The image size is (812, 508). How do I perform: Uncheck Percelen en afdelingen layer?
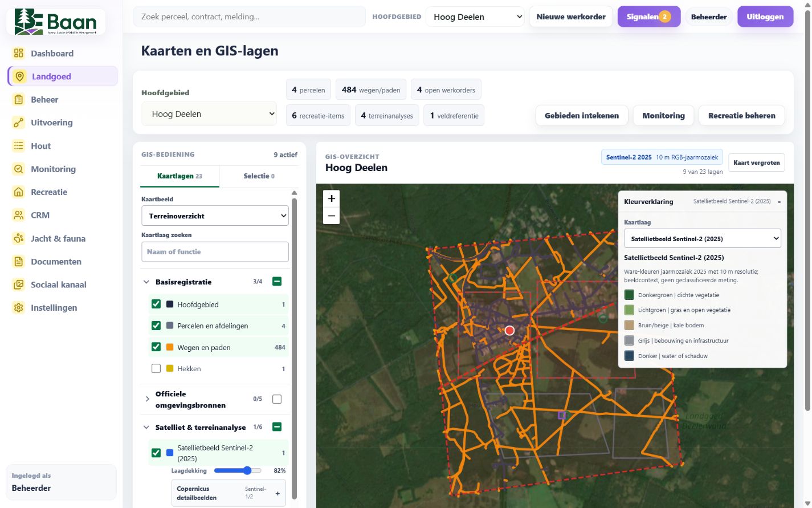tap(156, 326)
